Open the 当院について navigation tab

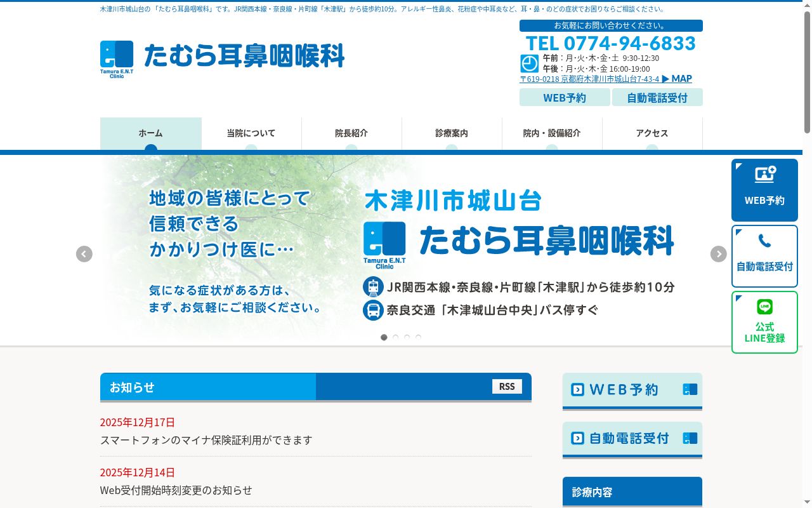pos(251,134)
